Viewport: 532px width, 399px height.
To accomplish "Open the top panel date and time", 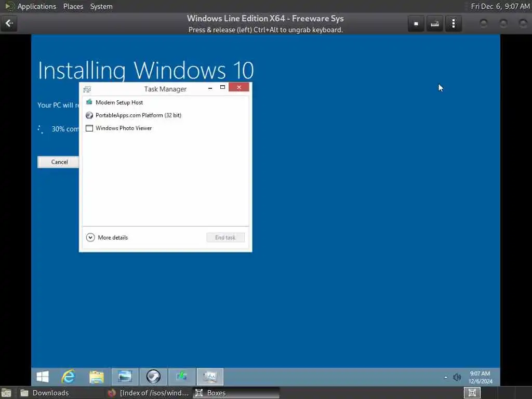I will coord(500,6).
